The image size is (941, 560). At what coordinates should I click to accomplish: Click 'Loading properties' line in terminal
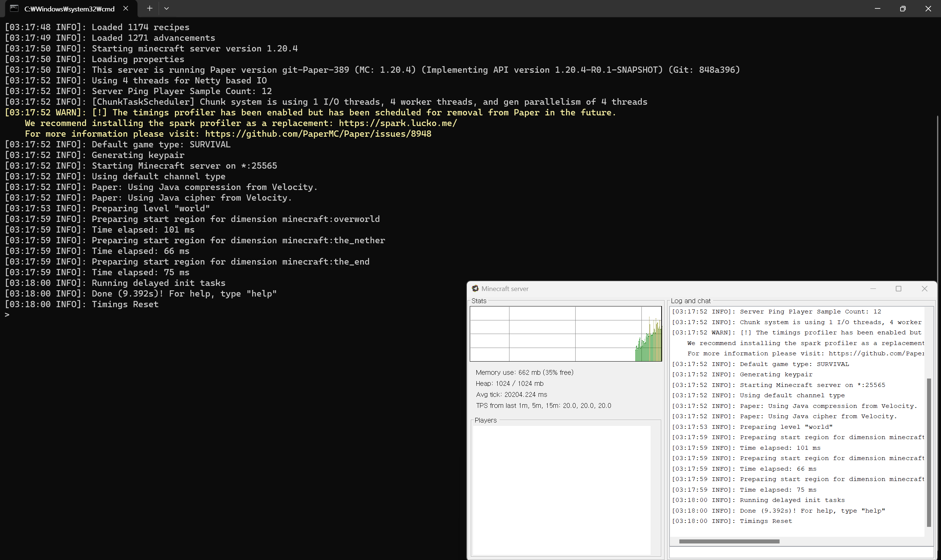click(x=94, y=59)
